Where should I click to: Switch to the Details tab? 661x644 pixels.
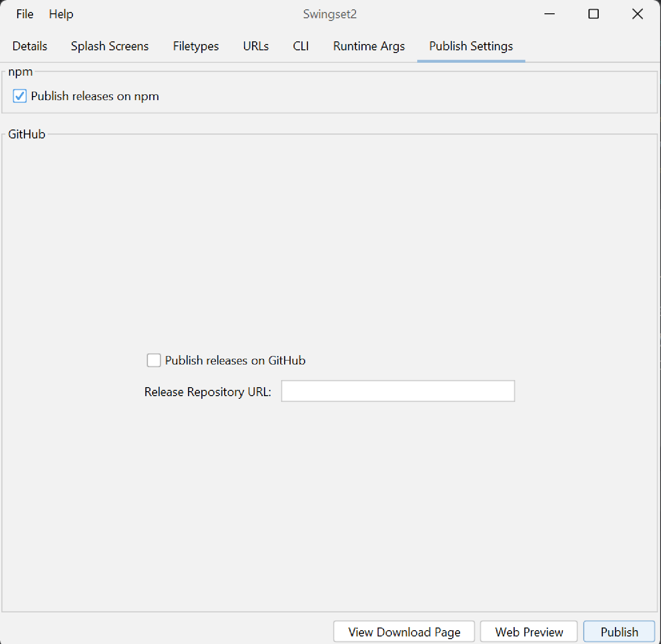(x=29, y=46)
